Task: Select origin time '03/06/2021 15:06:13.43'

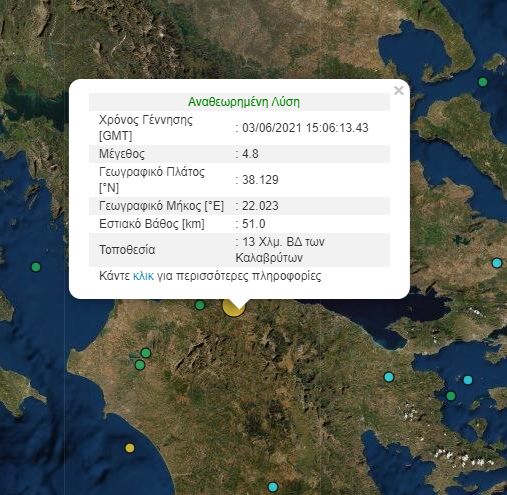Action: click(305, 128)
